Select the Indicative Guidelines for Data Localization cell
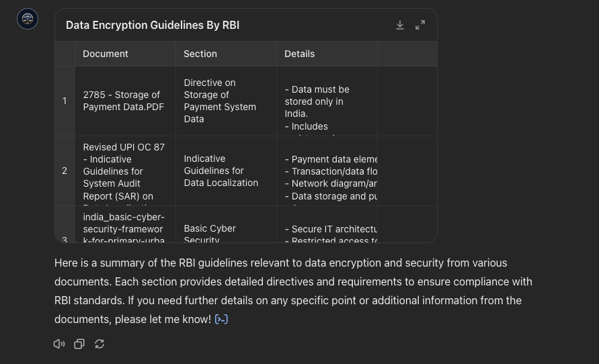 (x=221, y=171)
